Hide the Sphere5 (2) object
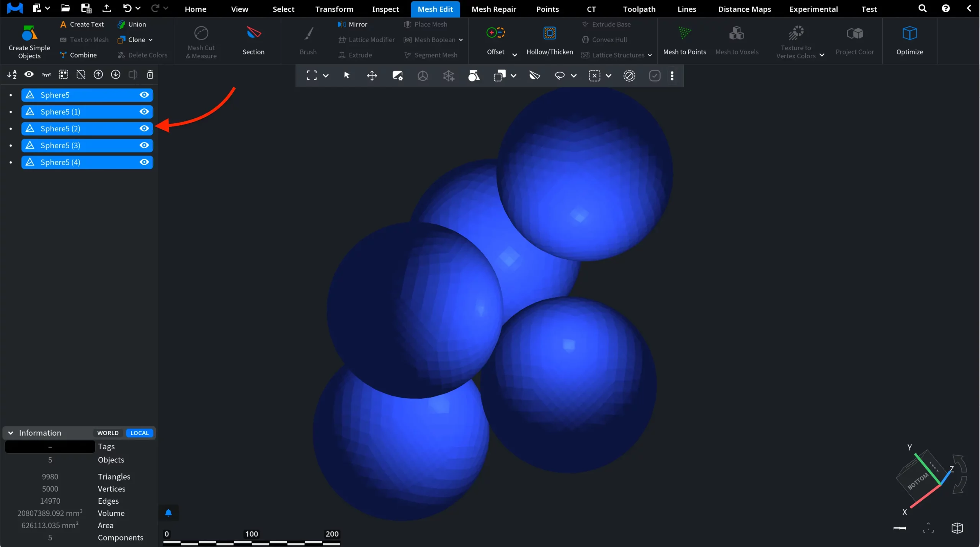 144,128
